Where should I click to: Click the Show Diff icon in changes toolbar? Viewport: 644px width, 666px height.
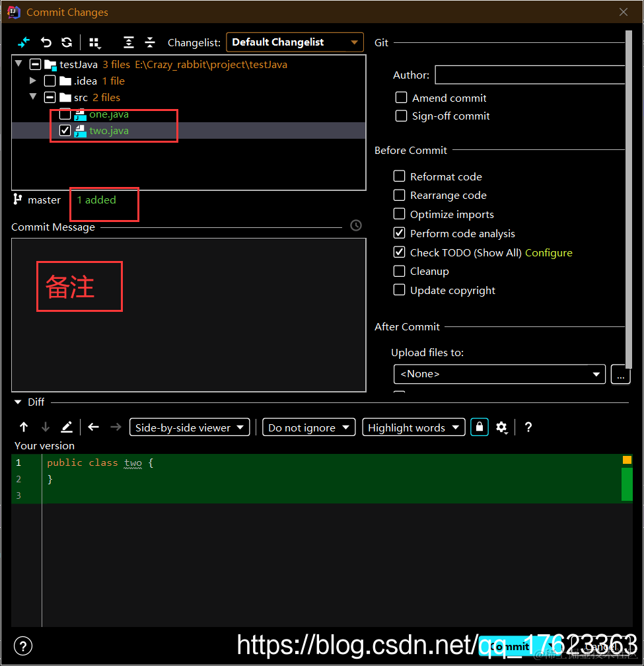pos(23,42)
